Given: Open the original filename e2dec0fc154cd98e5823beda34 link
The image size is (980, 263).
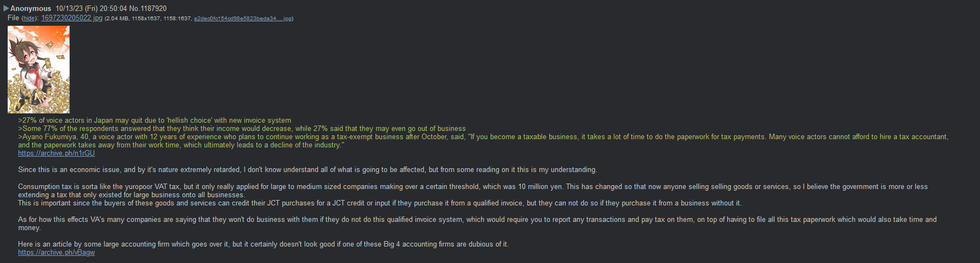Looking at the screenshot, I should (242, 19).
